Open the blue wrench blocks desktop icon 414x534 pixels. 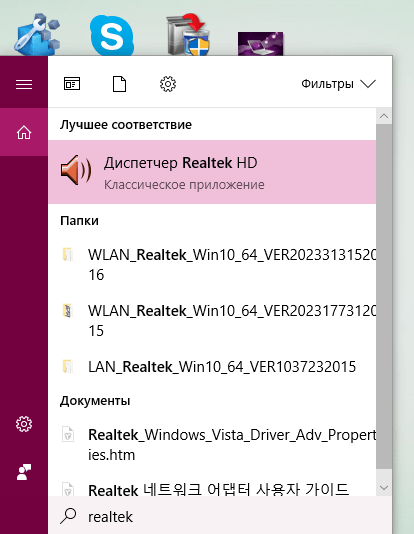pos(37,34)
